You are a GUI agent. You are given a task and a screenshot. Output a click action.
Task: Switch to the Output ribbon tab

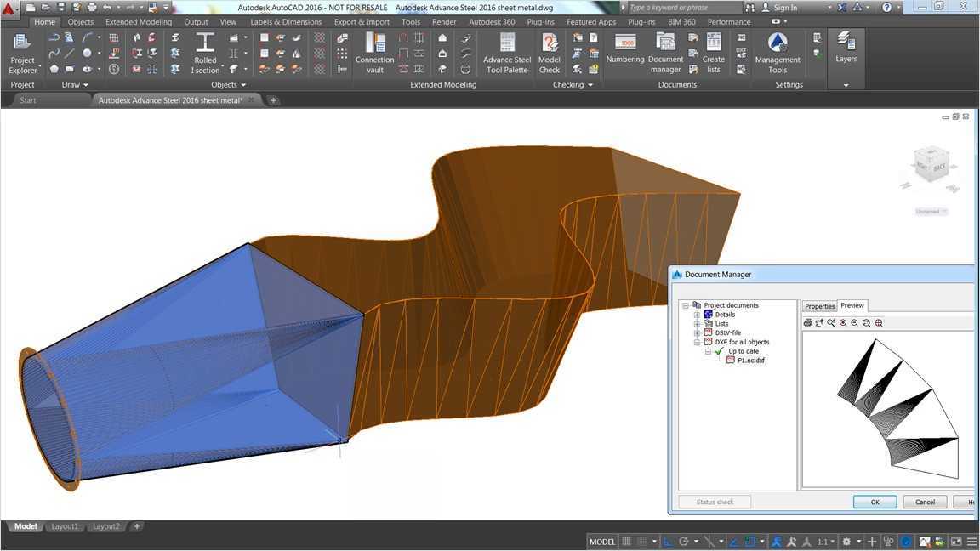tap(196, 22)
